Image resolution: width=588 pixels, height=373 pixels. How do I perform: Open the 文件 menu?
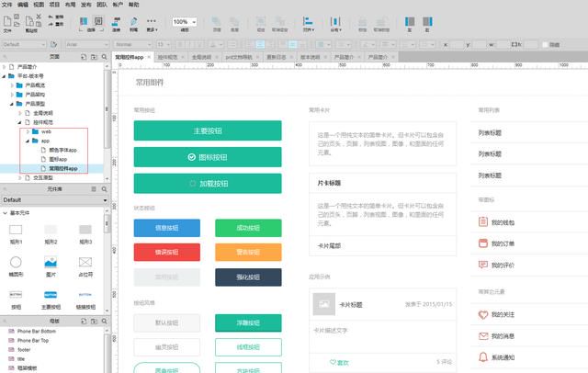point(6,5)
